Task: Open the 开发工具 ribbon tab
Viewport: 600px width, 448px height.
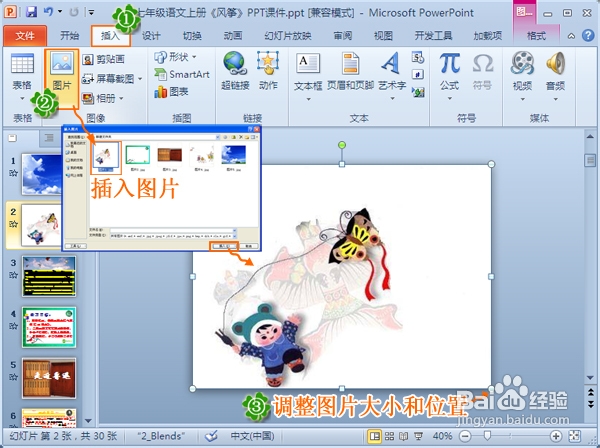Action: coord(433,36)
